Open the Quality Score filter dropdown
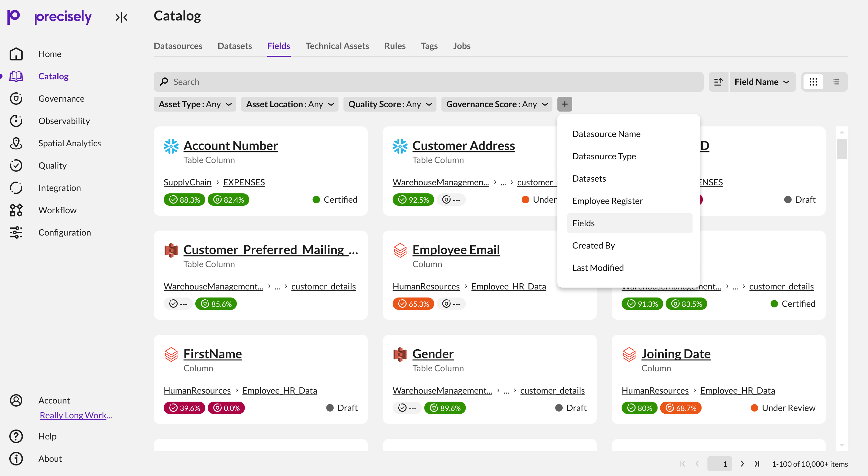 (x=390, y=104)
